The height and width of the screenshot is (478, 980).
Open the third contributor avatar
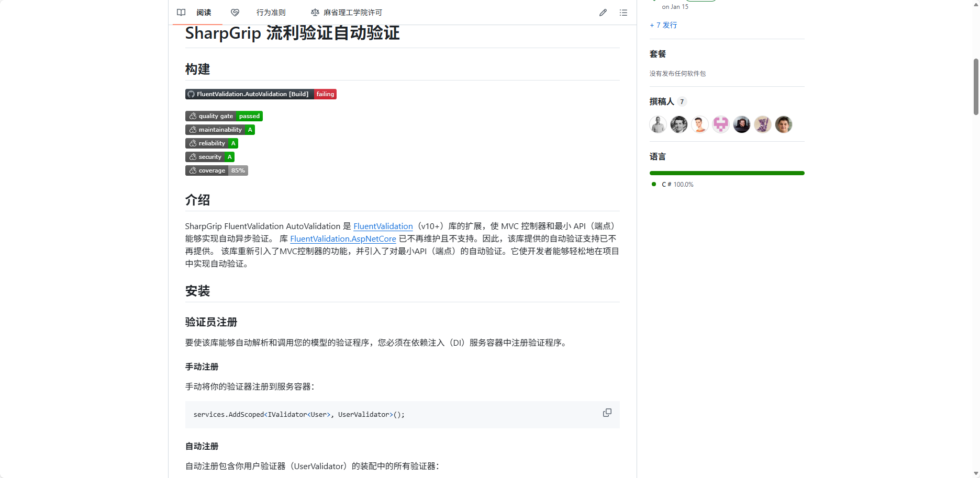[x=700, y=124]
